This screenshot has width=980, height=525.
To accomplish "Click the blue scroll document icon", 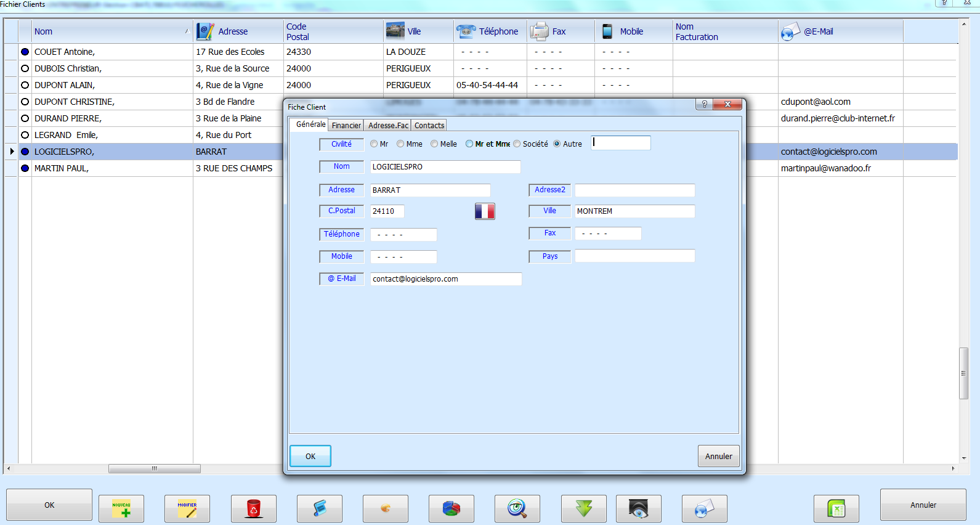I will click(319, 508).
